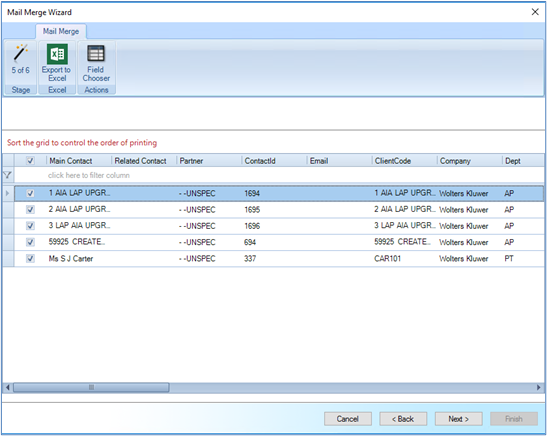Click ClientCode cell CAR101
This screenshot has height=436, width=547.
[x=388, y=258]
